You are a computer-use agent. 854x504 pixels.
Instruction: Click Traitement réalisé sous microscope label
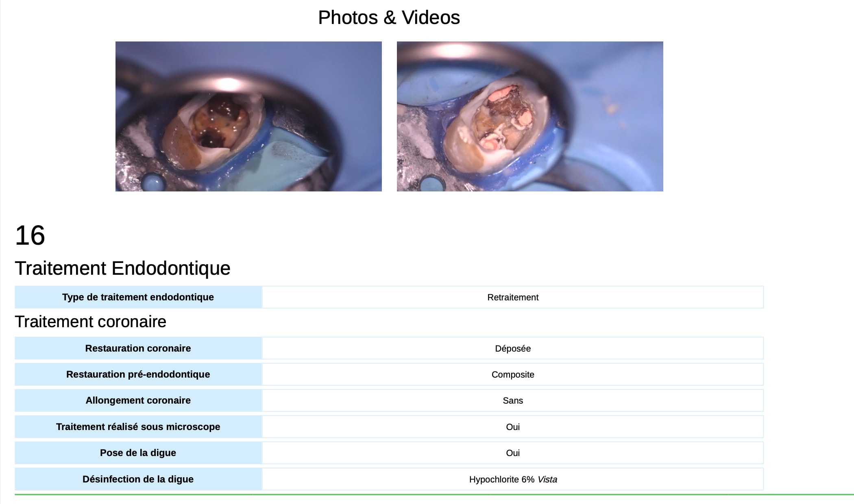138,427
